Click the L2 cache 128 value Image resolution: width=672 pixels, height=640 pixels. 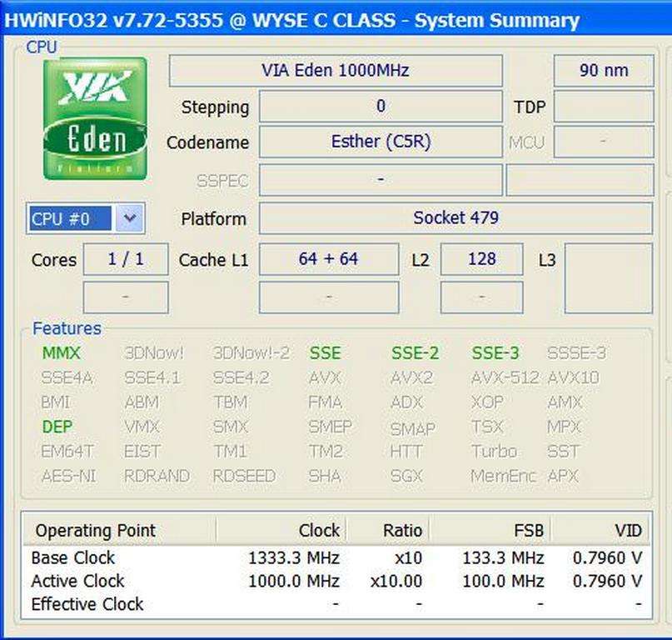(x=481, y=259)
